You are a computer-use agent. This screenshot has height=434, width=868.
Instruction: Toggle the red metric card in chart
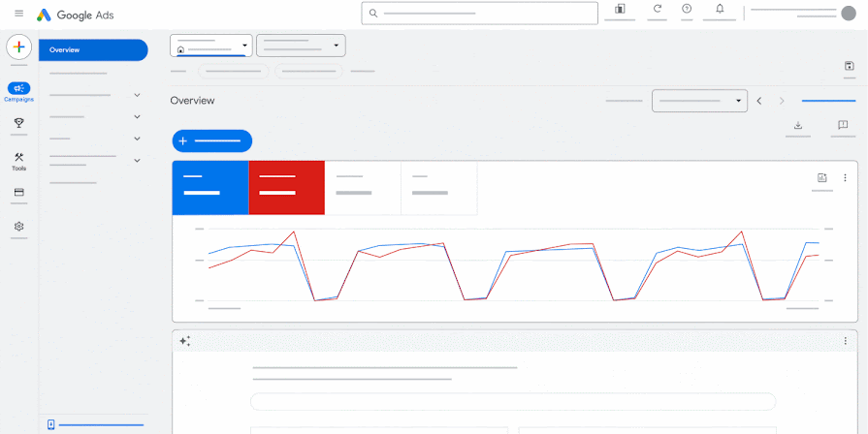click(286, 187)
